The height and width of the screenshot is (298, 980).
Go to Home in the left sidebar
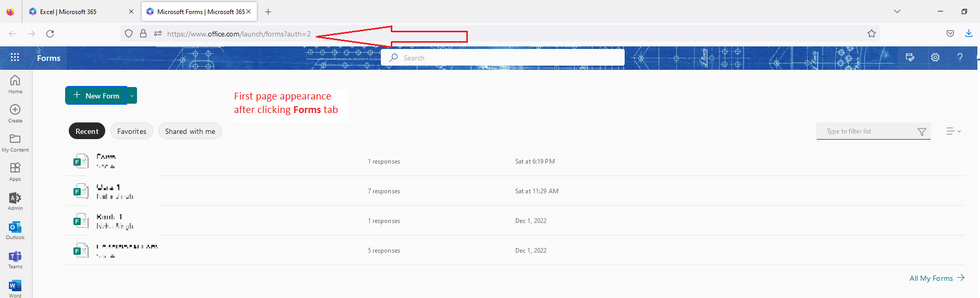pos(15,84)
